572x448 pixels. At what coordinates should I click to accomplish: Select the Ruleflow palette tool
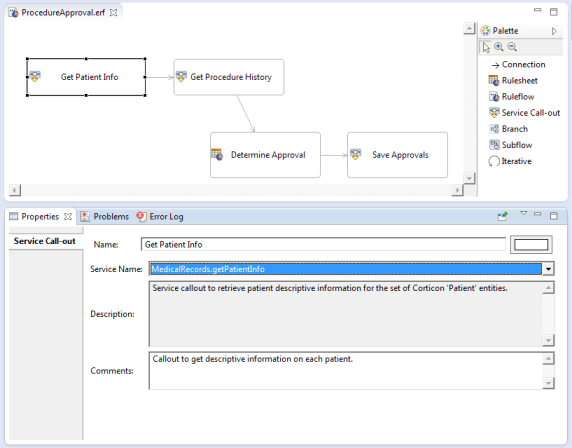511,97
